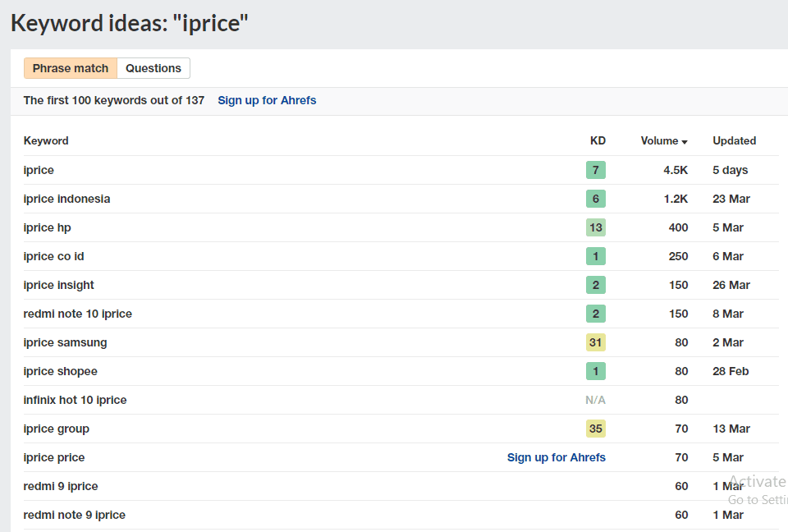Switch to the Phrase match tab
Image resolution: width=788 pixels, height=532 pixels.
71,68
